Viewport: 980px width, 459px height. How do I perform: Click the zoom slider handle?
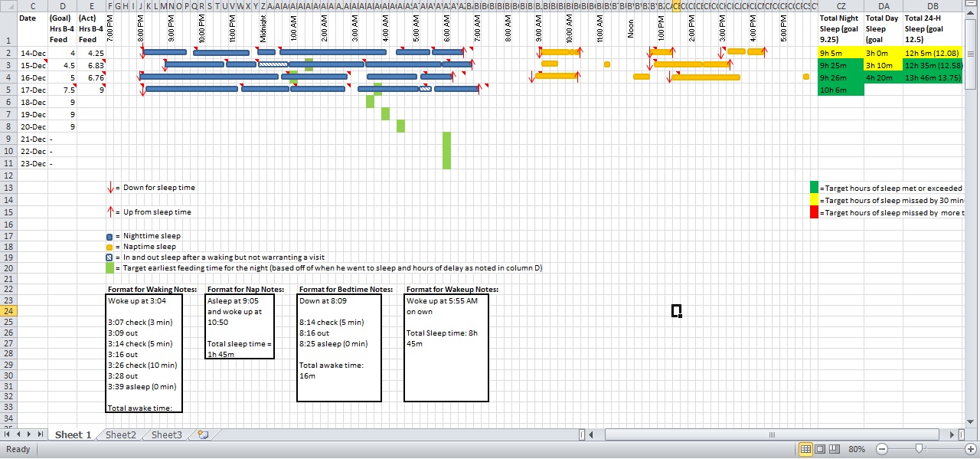click(x=919, y=449)
